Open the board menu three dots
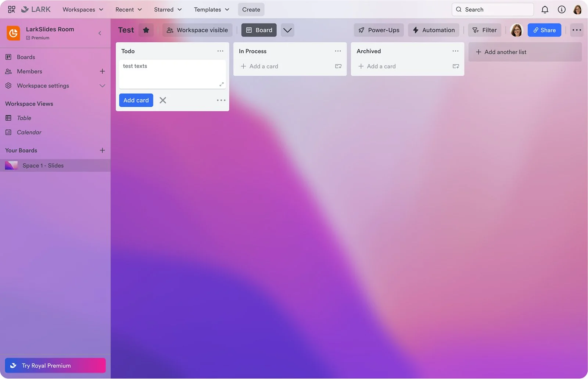The width and height of the screenshot is (588, 379). click(577, 30)
